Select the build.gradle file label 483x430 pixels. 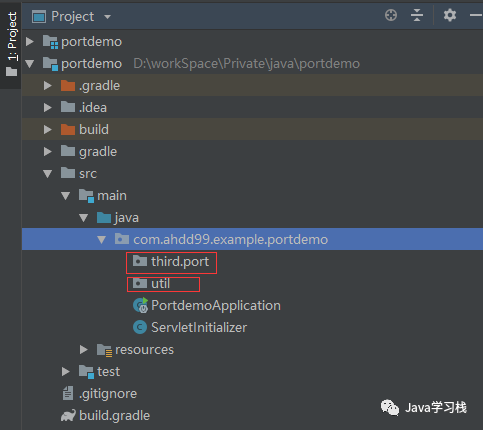pos(115,416)
